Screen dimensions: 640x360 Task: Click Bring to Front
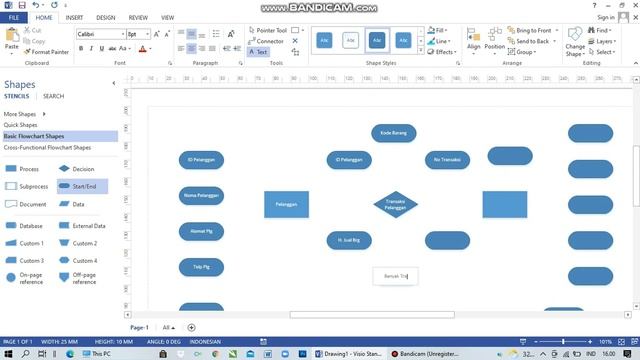532,30
